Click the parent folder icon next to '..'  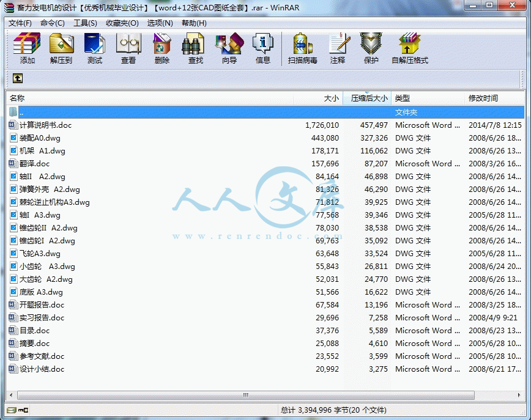coord(13,112)
